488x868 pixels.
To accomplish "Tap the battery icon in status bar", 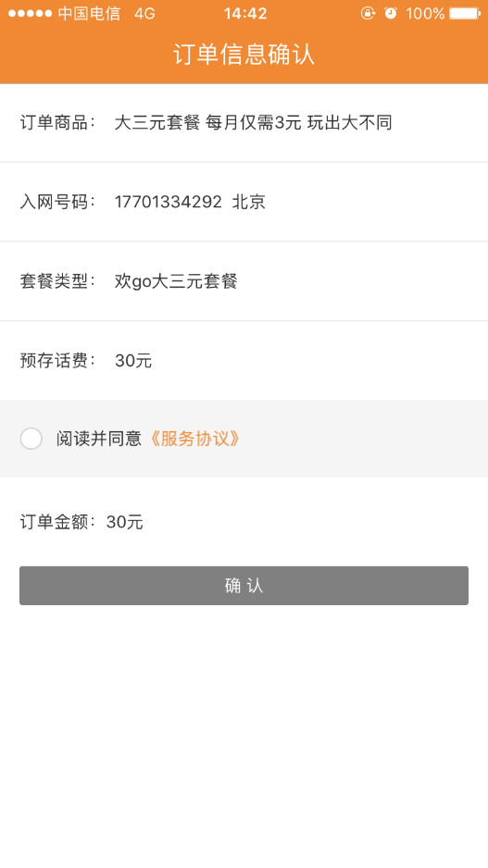I will click(465, 13).
